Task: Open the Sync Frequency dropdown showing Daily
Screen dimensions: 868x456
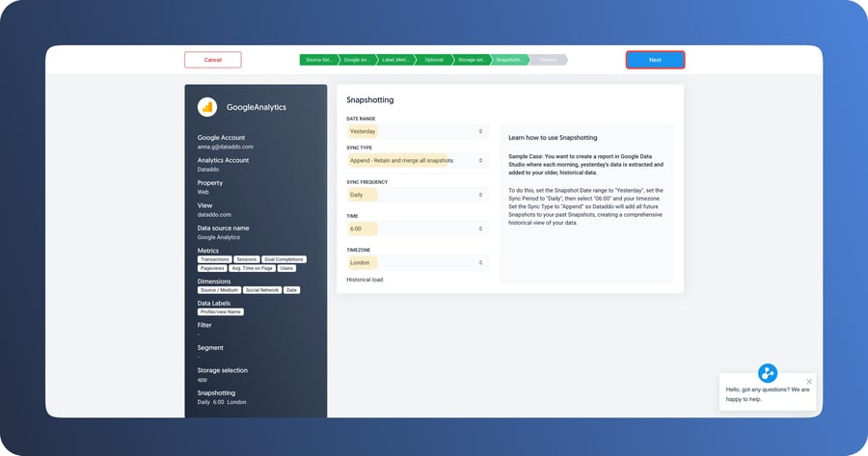Action: [418, 195]
